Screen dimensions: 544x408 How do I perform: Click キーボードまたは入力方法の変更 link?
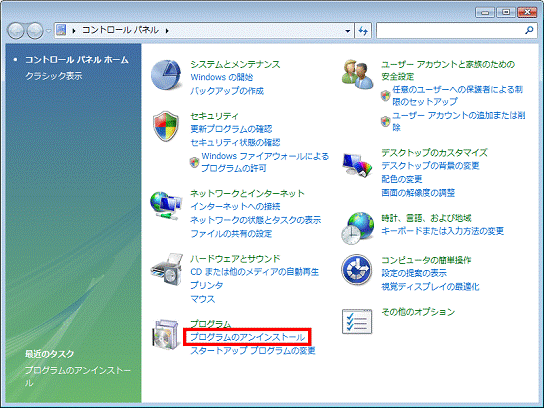tap(442, 231)
